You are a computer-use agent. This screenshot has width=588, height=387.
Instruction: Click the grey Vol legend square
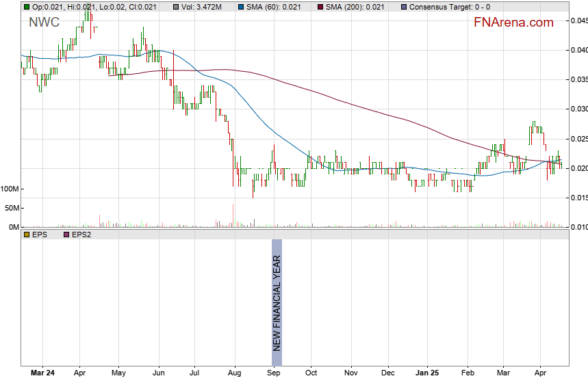point(176,7)
